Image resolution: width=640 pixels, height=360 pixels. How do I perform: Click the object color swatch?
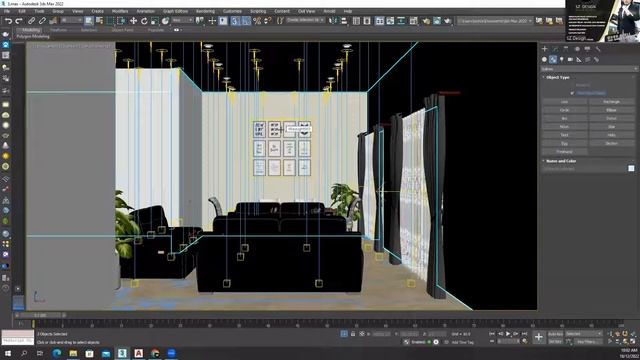(631, 168)
